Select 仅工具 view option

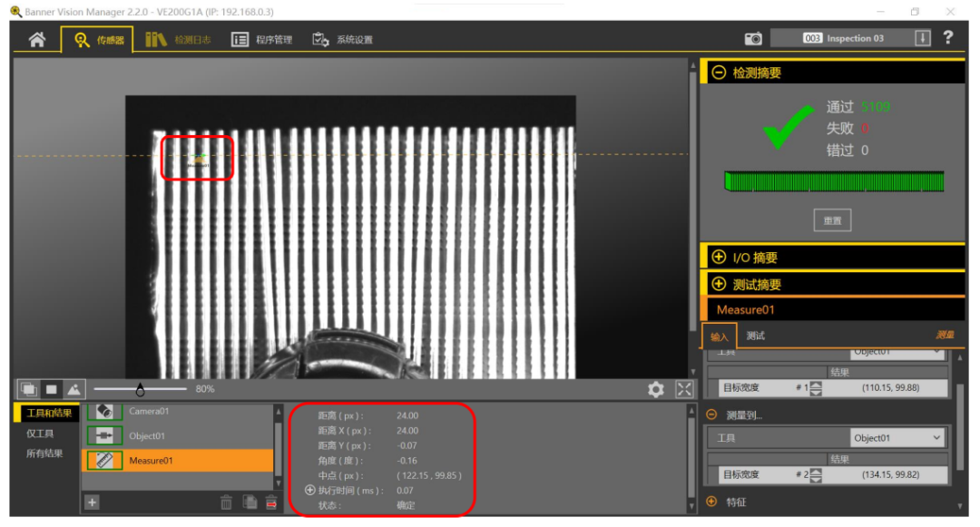[39, 434]
